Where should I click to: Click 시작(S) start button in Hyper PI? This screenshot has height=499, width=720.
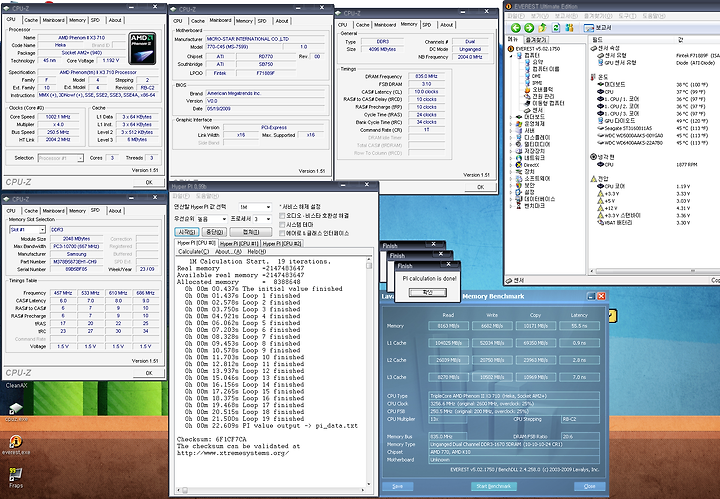point(187,232)
